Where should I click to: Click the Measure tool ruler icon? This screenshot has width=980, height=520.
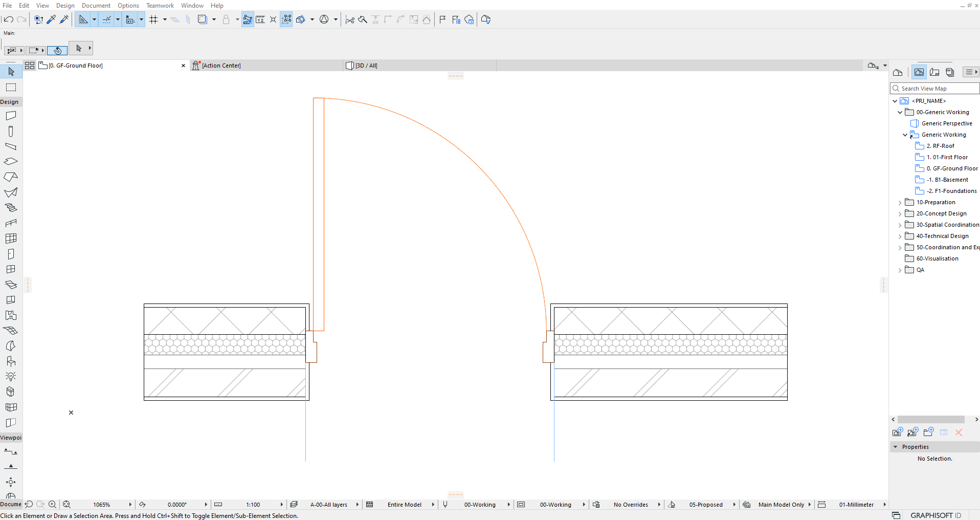coord(260,19)
